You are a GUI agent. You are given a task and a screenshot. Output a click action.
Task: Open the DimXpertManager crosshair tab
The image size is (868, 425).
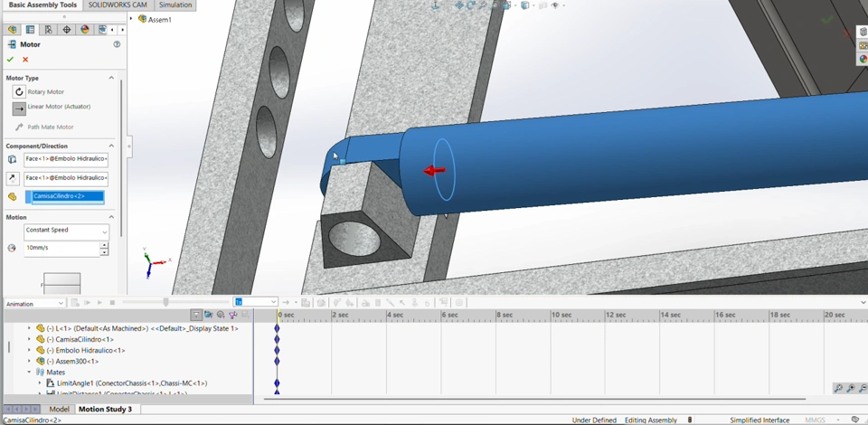tap(66, 29)
